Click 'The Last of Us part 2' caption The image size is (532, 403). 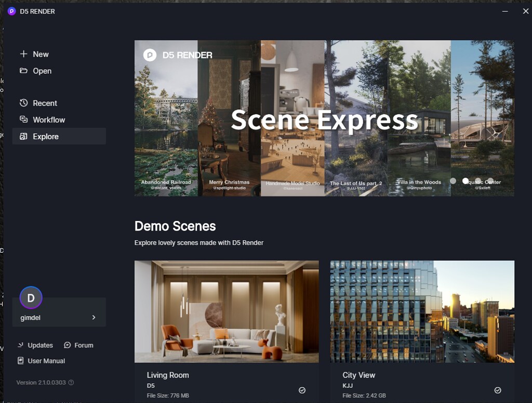(356, 184)
